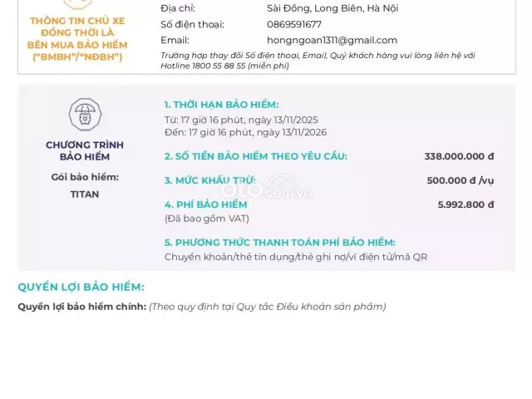The image size is (532, 399).
Task: Click the oto.com.vn watermark logo
Action: (x=266, y=188)
